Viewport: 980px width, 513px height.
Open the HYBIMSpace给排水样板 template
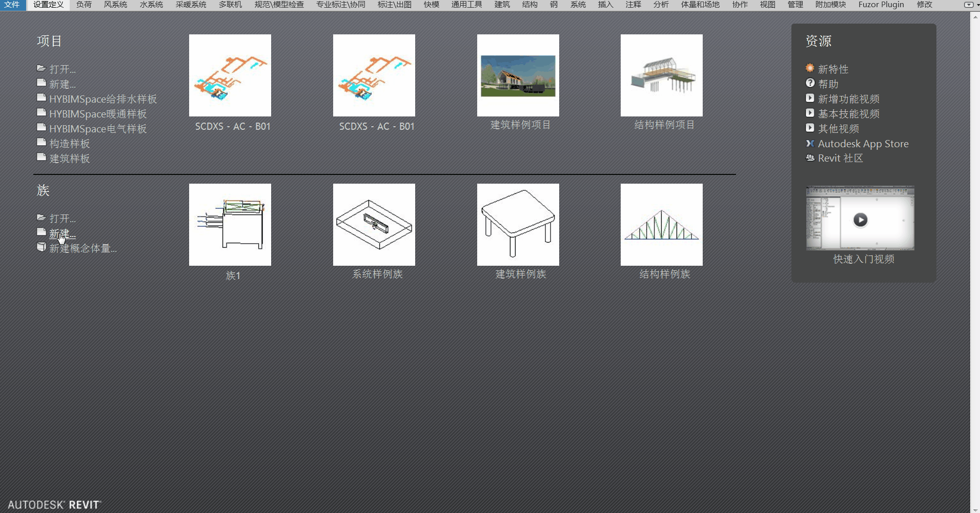tap(103, 99)
